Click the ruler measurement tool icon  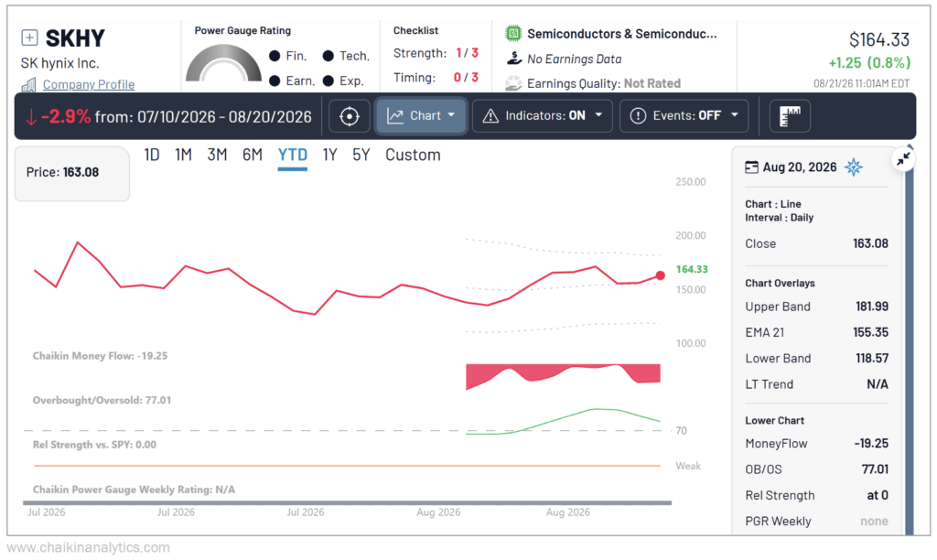(790, 116)
